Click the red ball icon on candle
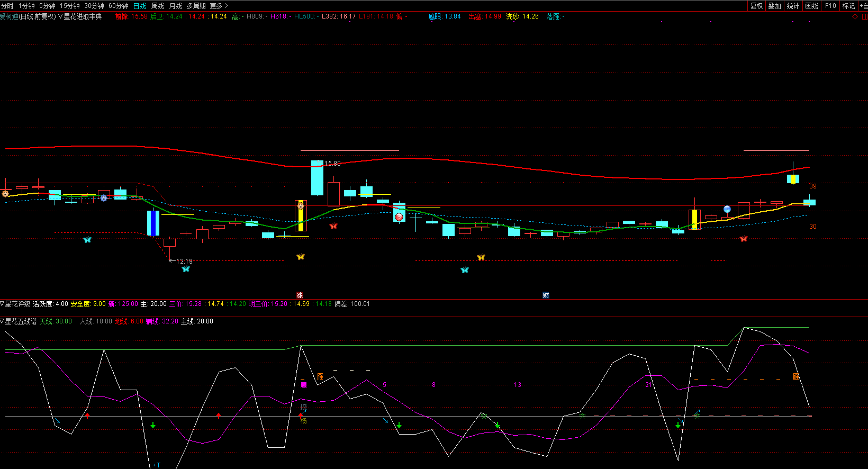The height and width of the screenshot is (469, 868). (x=399, y=217)
